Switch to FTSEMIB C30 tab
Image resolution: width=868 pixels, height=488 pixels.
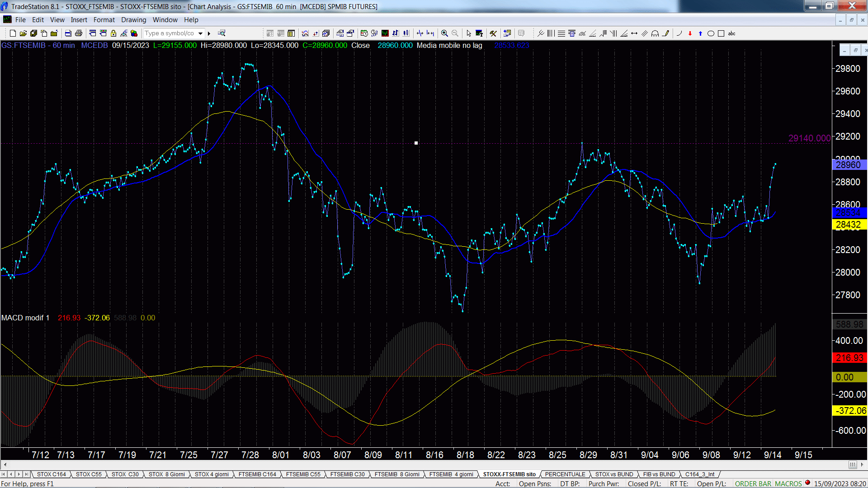(x=347, y=474)
